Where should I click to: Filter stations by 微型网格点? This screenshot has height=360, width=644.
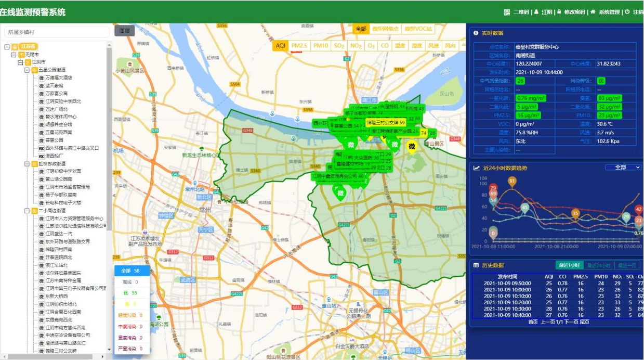coord(386,29)
